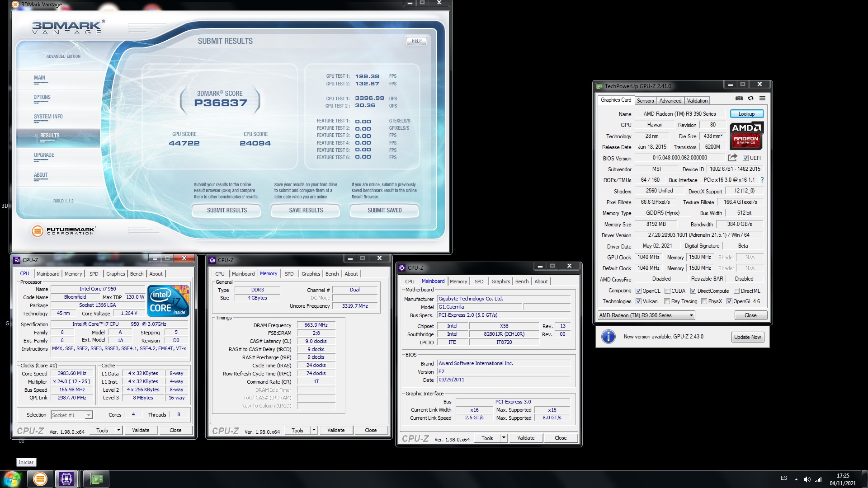The height and width of the screenshot is (488, 868).
Task: Click the GPU-Z title bar icon
Action: 599,86
